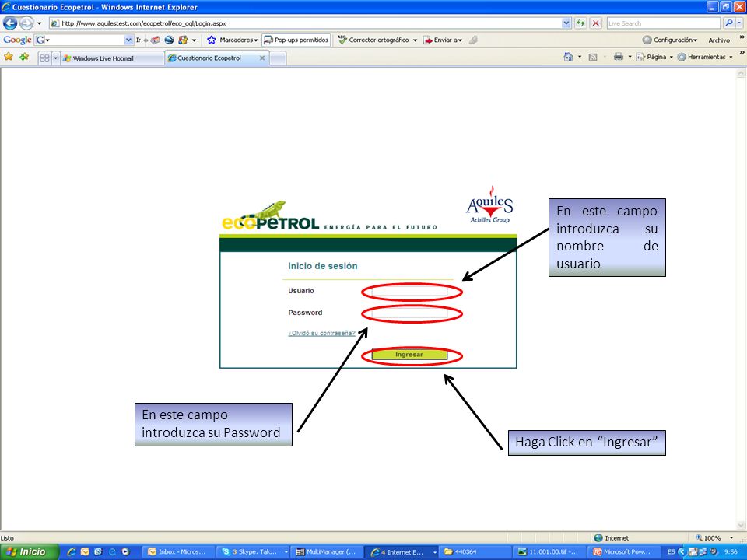Switch to 11.001.00.tif taskbar window
Screen dimensions: 747x560
tap(550, 552)
